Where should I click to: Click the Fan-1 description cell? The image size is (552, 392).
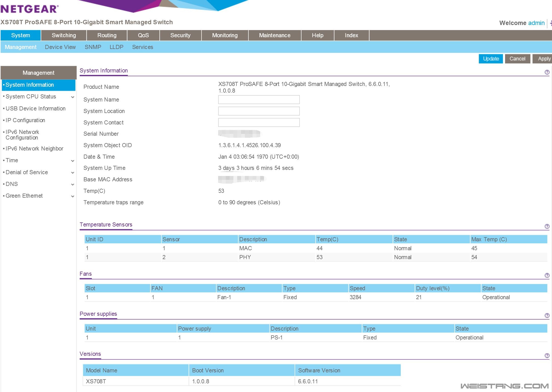224,297
